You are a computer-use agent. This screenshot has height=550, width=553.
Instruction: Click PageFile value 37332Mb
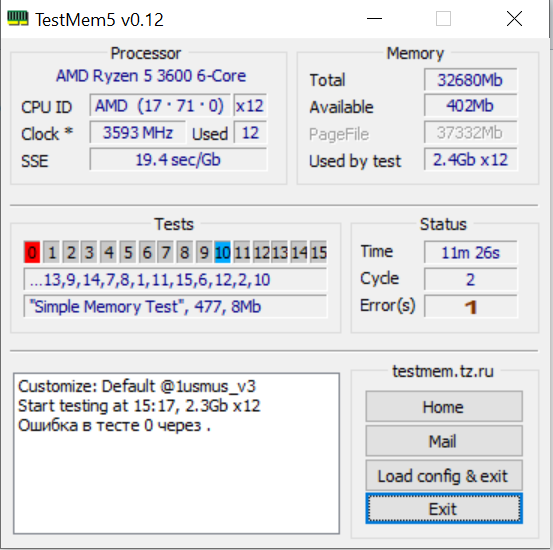470,133
